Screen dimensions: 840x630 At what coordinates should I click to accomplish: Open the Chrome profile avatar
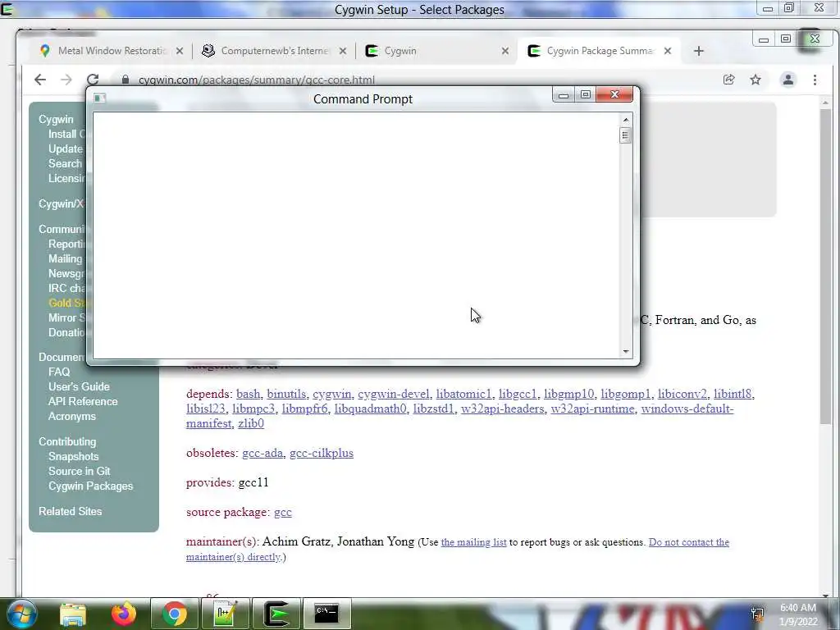point(788,80)
